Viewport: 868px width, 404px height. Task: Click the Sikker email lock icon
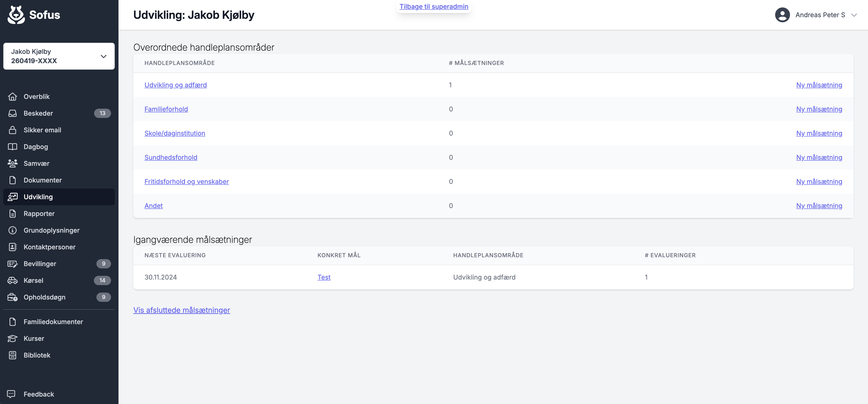[x=13, y=130]
